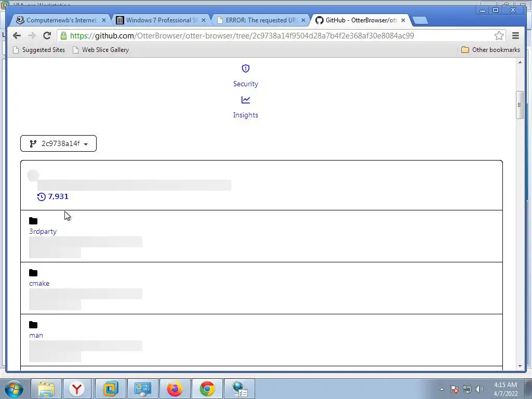Show hidden system tray icons
532x399 pixels.
[x=442, y=389]
